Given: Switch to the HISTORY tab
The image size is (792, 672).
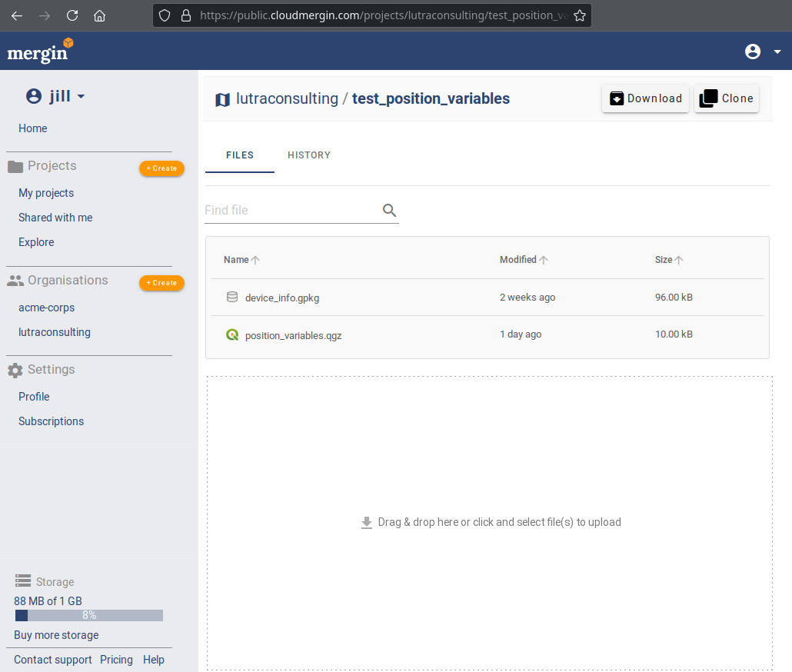Looking at the screenshot, I should 309,155.
